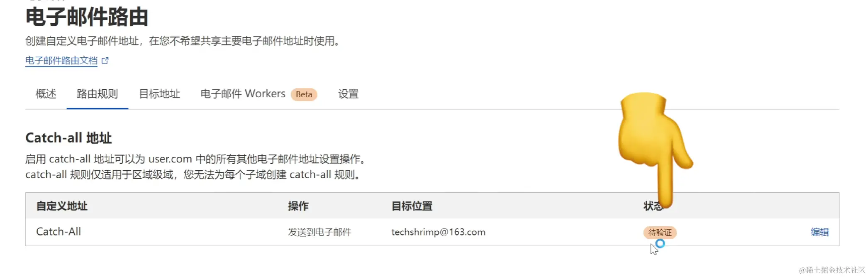Click the Catch-All row name
The width and height of the screenshot is (868, 277).
click(x=59, y=232)
